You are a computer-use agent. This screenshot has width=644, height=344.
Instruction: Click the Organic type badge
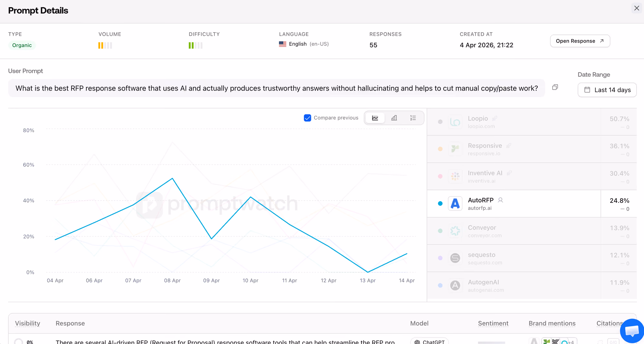click(x=22, y=45)
